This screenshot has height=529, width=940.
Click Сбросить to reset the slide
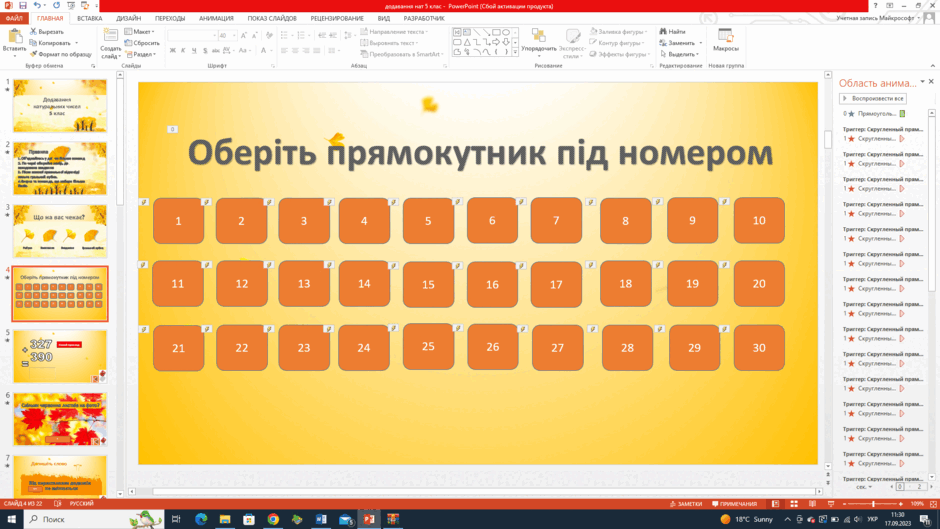pyautogui.click(x=142, y=43)
